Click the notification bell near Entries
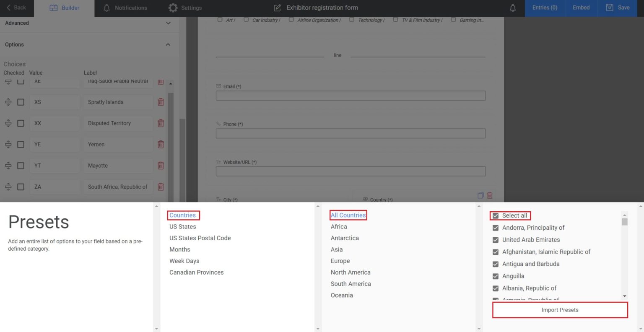The height and width of the screenshot is (332, 644). 512,7
